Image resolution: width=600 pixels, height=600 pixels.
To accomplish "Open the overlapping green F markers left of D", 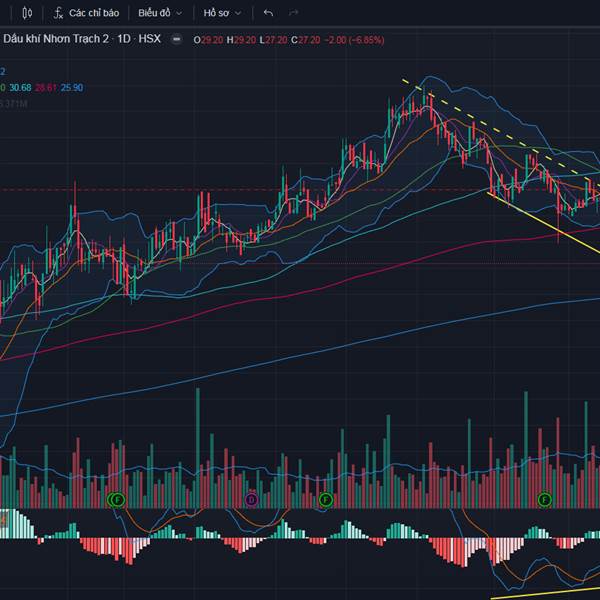I will 116,500.
